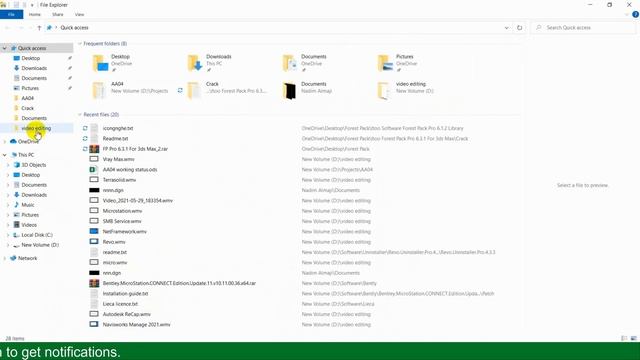Select Pictures under Quick access sidebar
640x360 pixels.
[30, 88]
